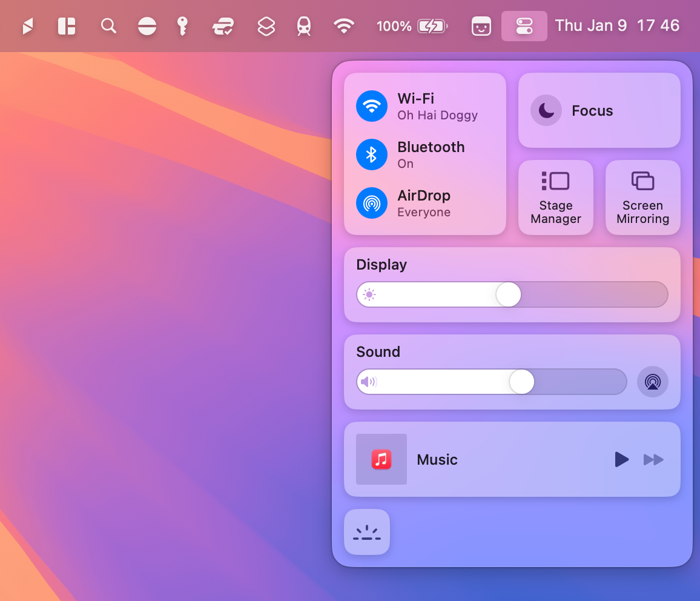Click the Stage Manager icon

(555, 181)
